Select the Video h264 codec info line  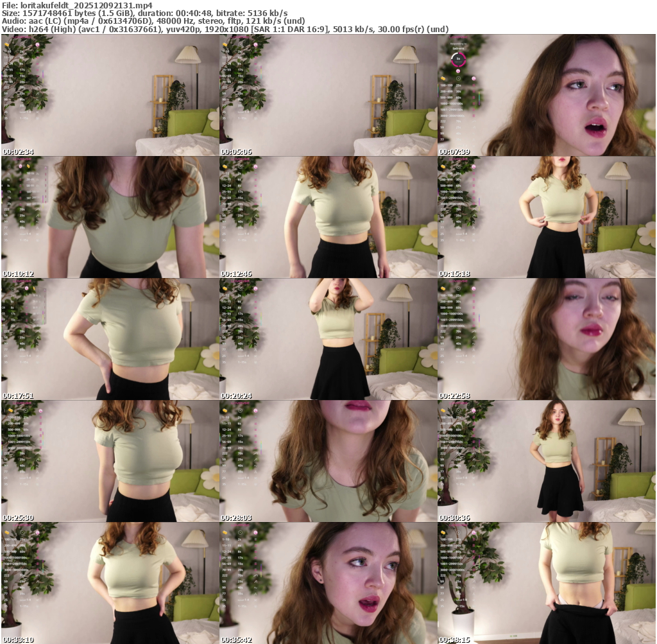click(225, 30)
